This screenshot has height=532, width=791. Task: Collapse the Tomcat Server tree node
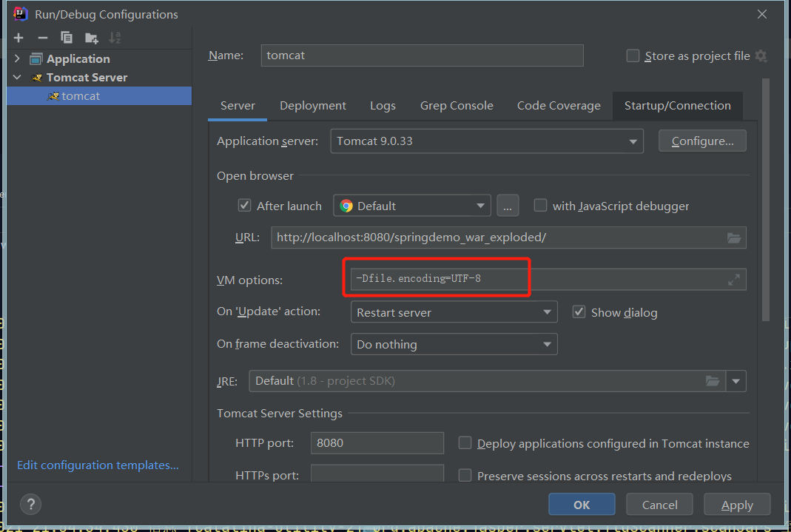point(17,77)
